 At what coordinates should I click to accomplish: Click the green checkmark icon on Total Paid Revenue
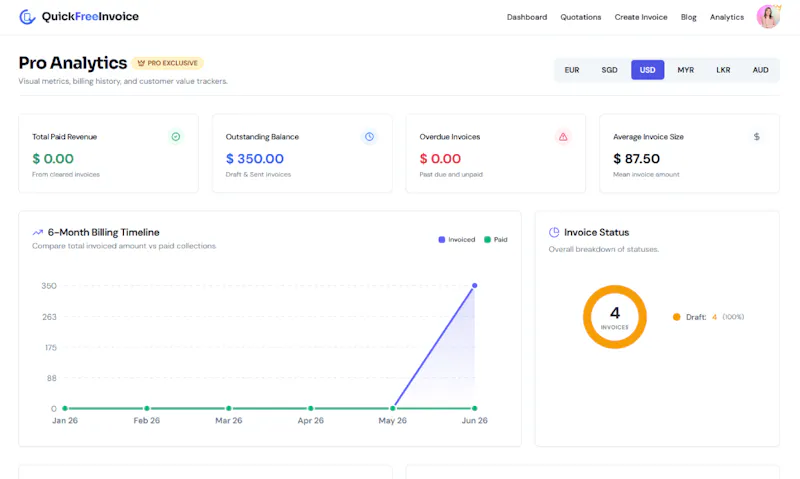tap(176, 137)
